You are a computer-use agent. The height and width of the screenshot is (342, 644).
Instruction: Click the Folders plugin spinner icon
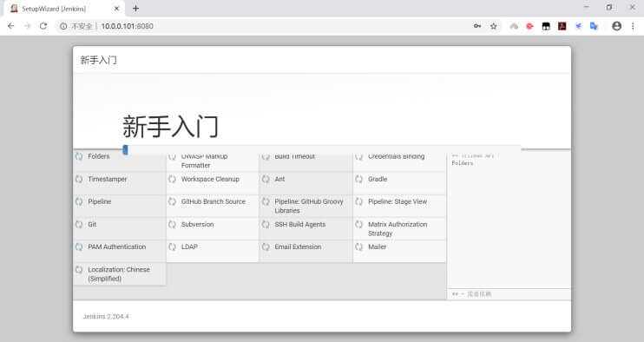click(x=79, y=156)
